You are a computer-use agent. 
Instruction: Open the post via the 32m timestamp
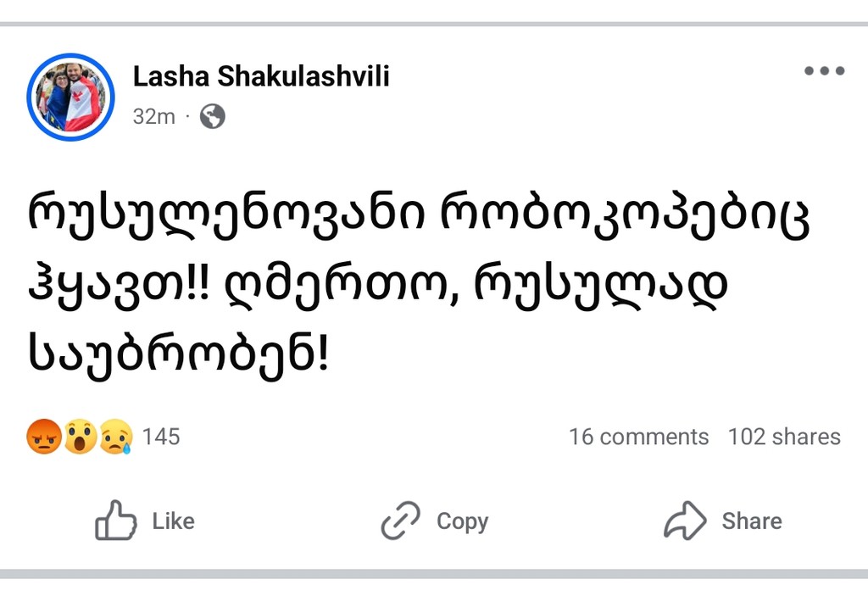coord(153,116)
